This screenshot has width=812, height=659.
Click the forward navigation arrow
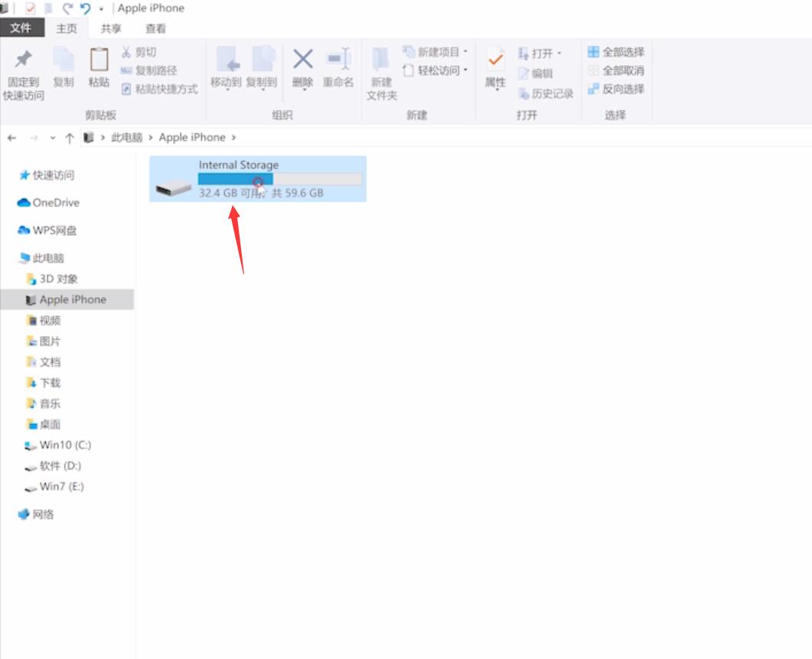click(34, 138)
